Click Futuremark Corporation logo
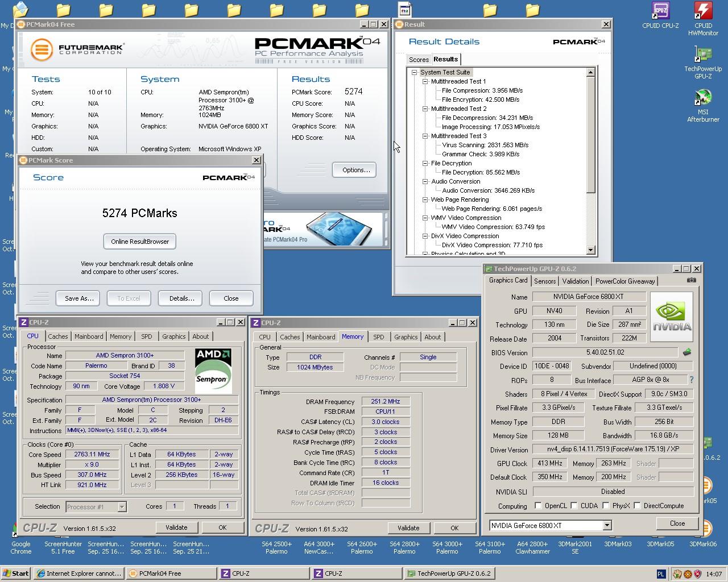 coord(78,49)
